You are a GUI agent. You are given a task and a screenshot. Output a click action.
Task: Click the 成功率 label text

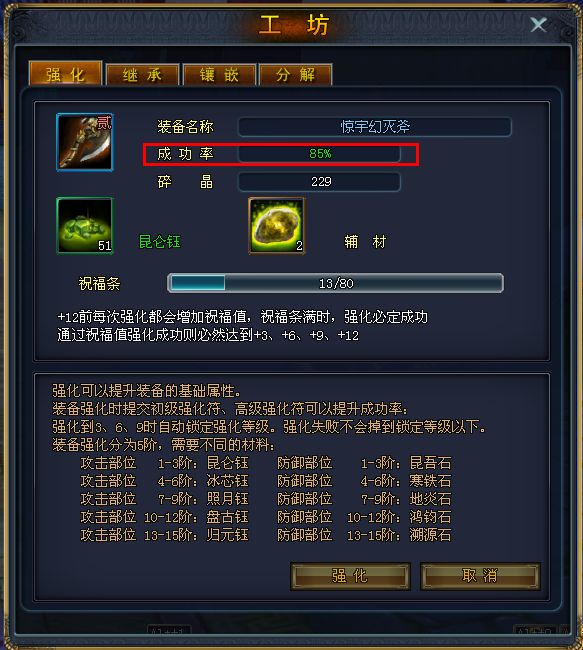coord(185,154)
